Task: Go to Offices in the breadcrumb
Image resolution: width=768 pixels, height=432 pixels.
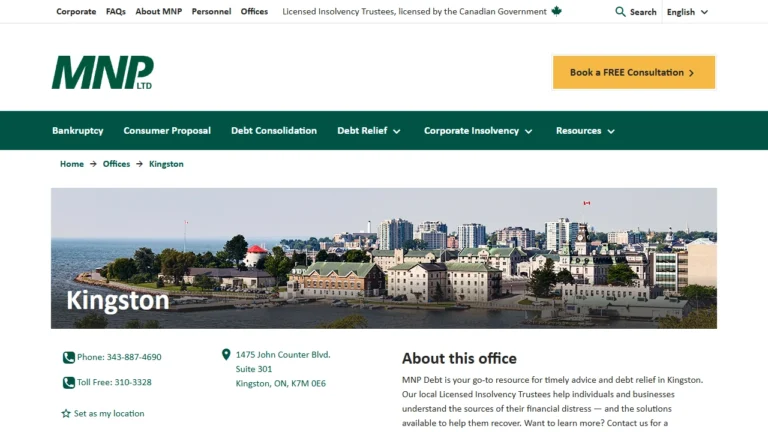Action: 116,164
